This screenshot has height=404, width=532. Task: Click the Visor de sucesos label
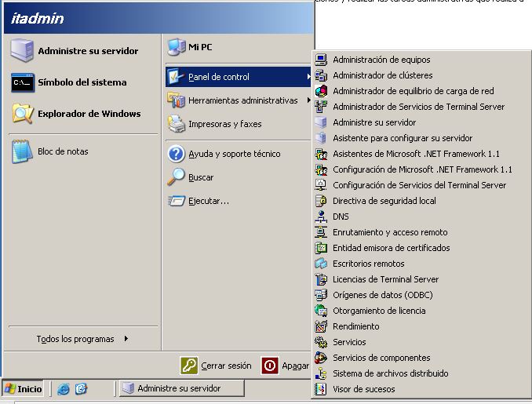coord(364,389)
